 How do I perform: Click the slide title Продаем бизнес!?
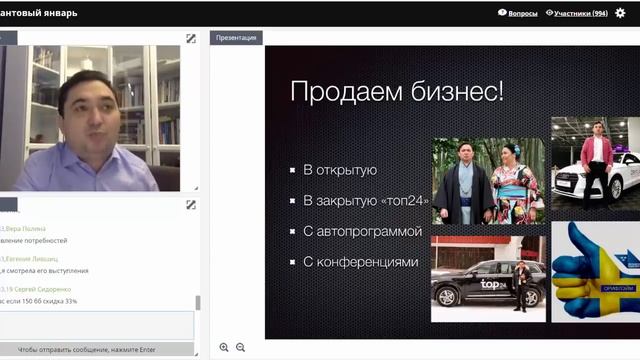tap(397, 91)
